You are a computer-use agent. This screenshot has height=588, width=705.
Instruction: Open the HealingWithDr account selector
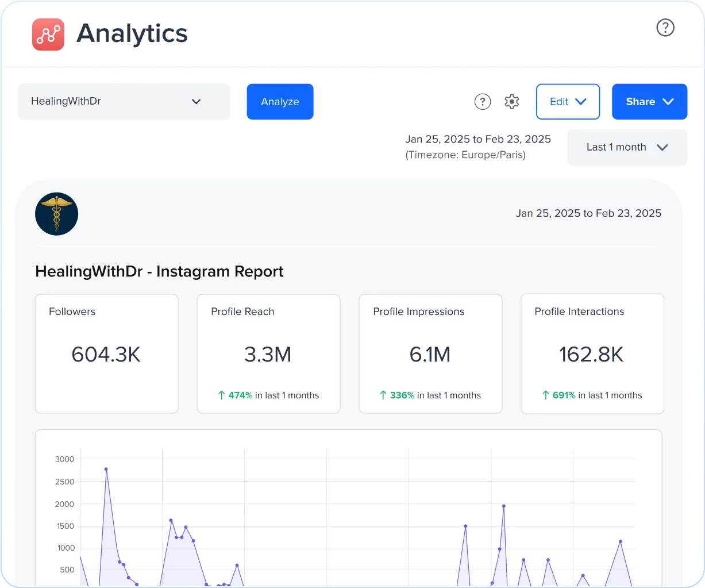tap(124, 101)
